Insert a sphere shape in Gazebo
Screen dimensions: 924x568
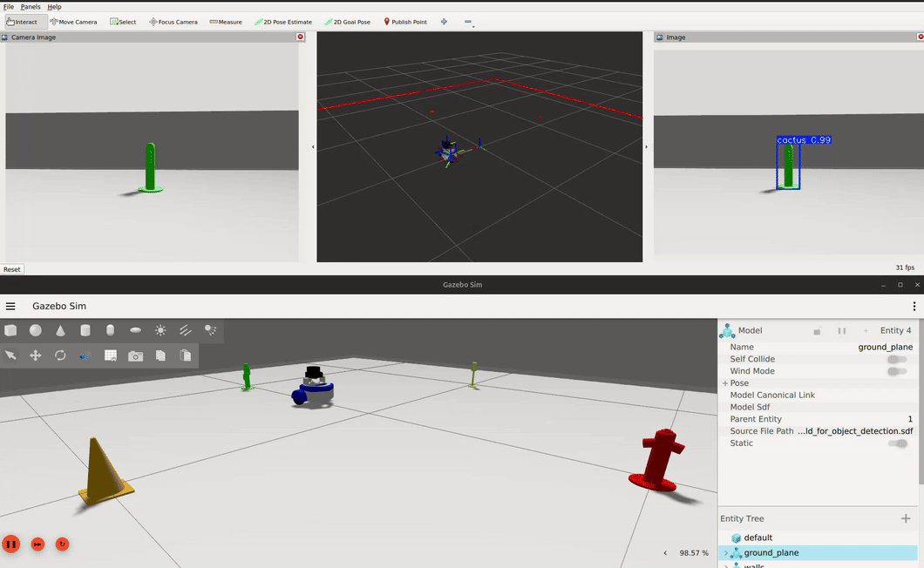tap(36, 330)
